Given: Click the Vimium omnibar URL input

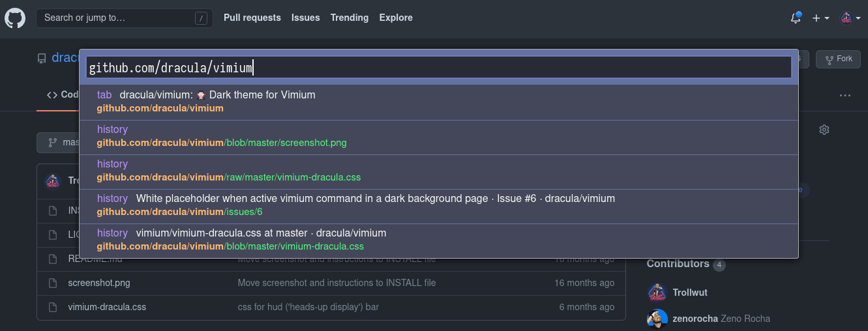Looking at the screenshot, I should [x=439, y=67].
